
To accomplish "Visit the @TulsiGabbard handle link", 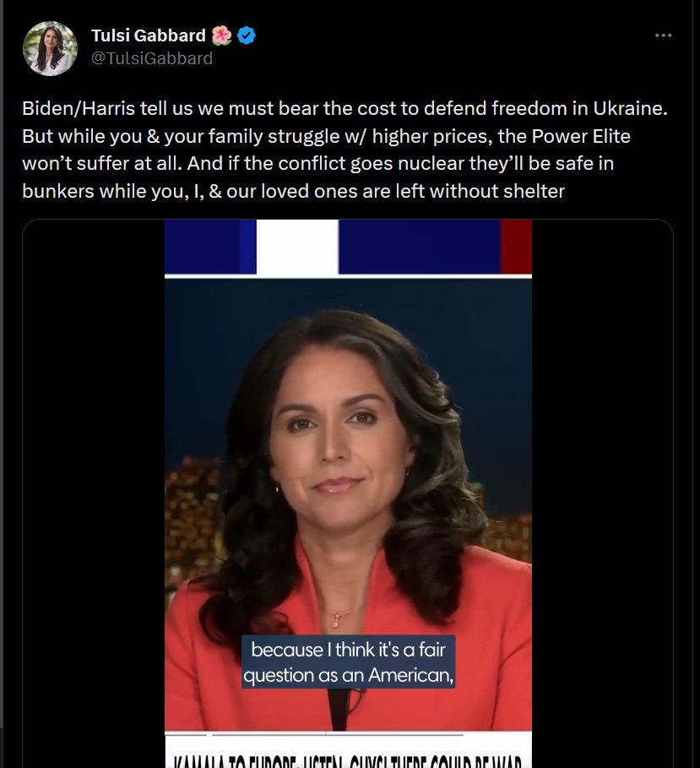I will coord(152,58).
